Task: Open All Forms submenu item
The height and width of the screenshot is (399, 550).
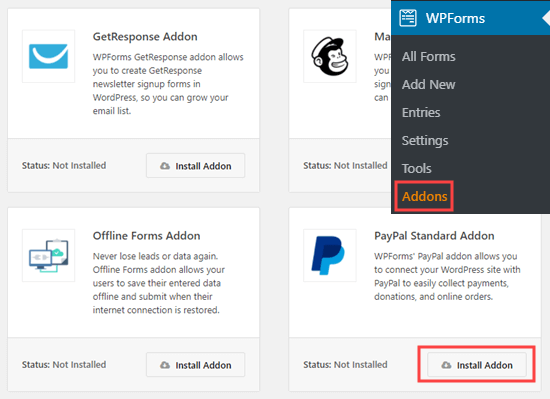Action: pos(429,56)
